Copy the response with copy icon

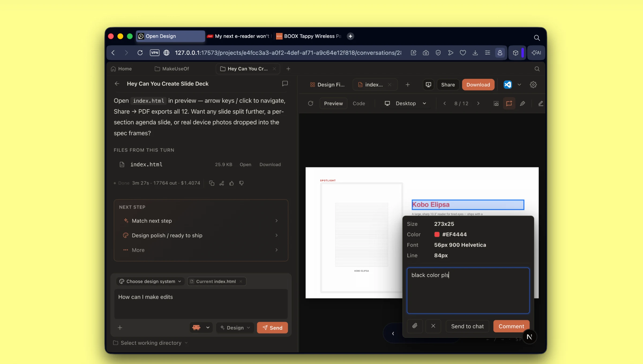[x=212, y=183]
